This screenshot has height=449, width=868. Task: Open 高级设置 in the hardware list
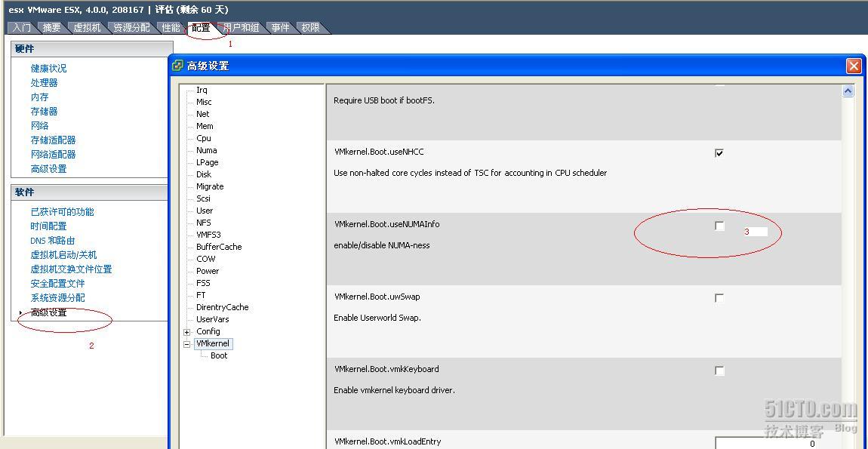(x=49, y=169)
